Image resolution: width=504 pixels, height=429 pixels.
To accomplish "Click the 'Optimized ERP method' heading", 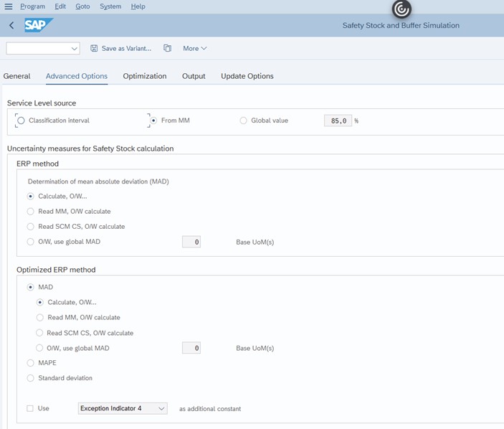I will point(56,270).
